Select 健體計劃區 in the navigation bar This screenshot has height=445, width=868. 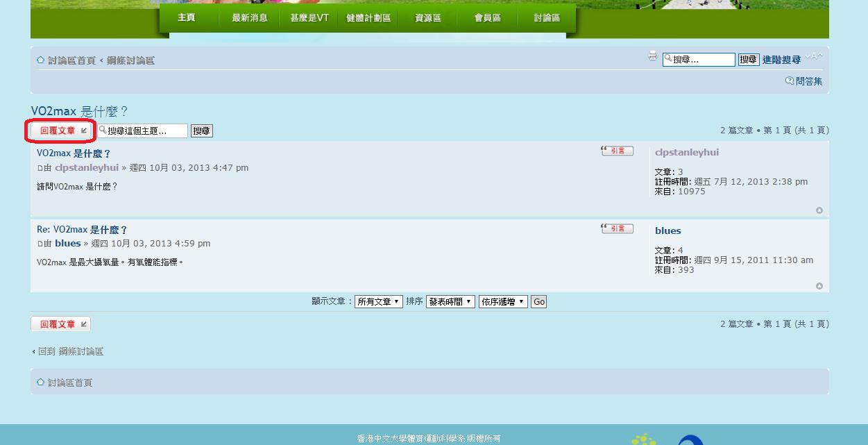point(368,18)
